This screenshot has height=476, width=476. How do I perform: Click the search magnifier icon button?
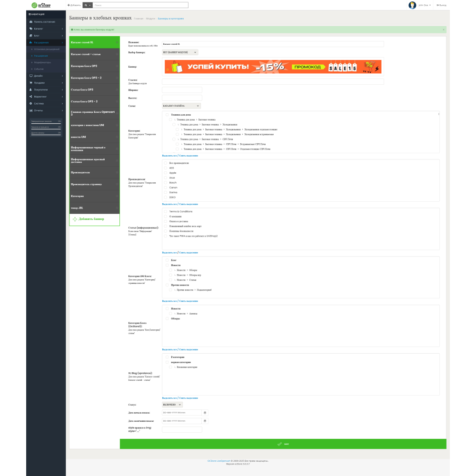[x=87, y=5]
